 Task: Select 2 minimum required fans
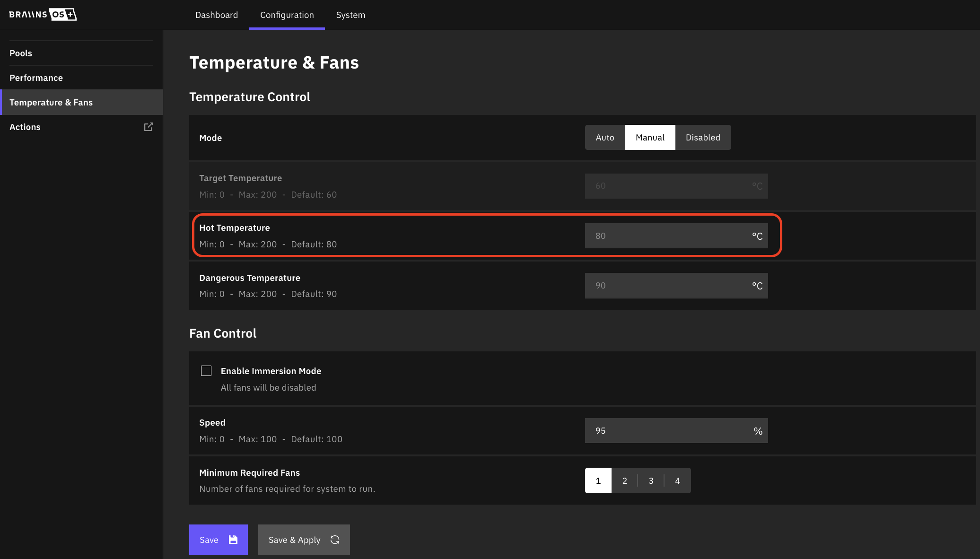click(625, 480)
